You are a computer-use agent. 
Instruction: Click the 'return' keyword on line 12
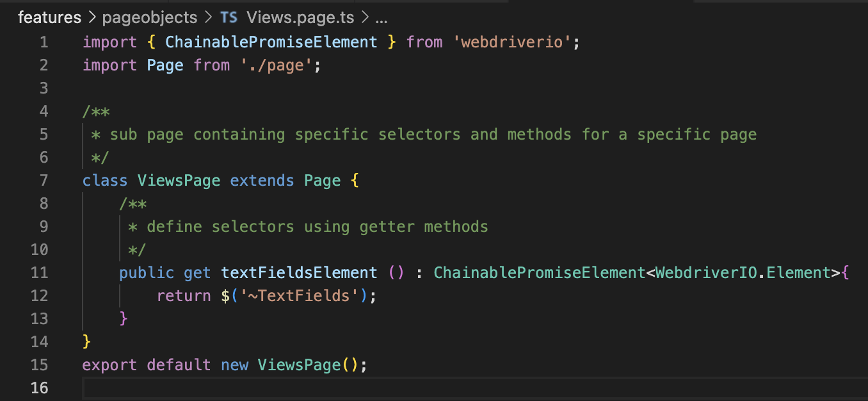pos(184,296)
